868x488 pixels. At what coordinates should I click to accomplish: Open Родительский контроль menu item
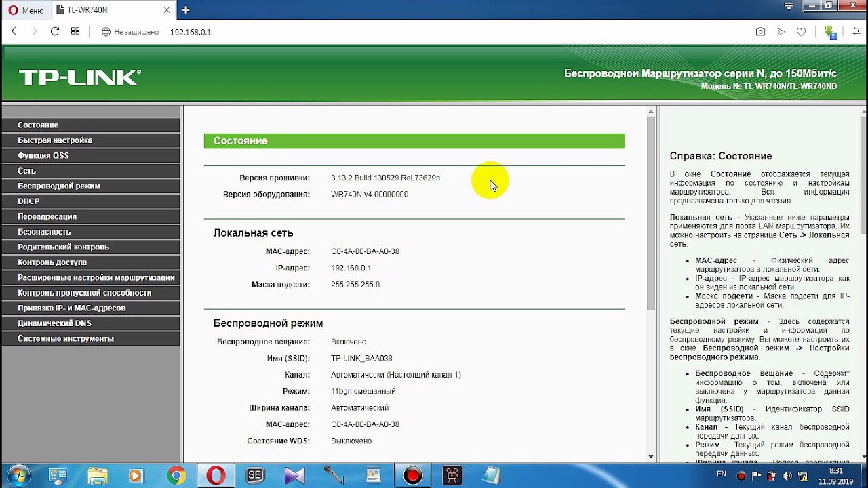pyautogui.click(x=91, y=247)
